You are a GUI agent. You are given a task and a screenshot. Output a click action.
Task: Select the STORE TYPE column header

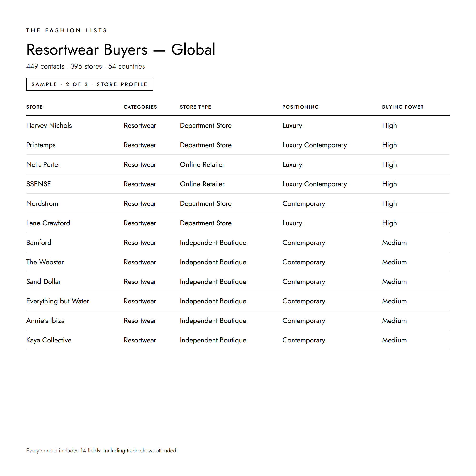point(195,107)
